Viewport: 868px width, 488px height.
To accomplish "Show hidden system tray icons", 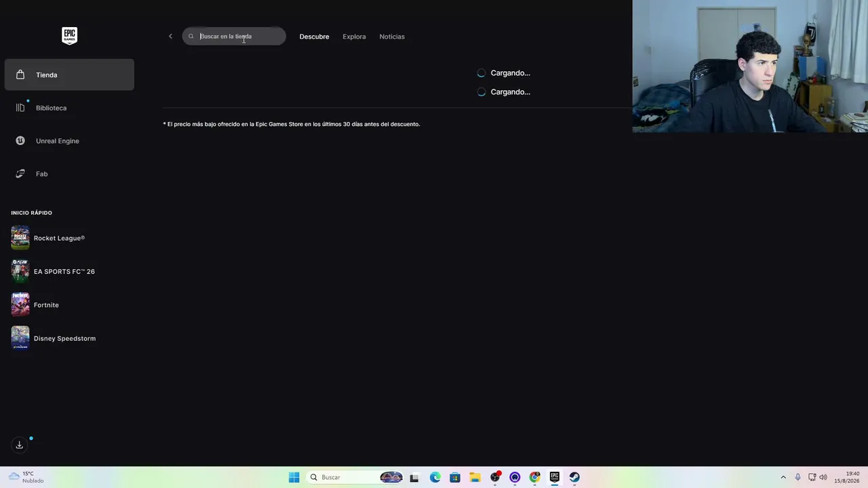I will (783, 477).
